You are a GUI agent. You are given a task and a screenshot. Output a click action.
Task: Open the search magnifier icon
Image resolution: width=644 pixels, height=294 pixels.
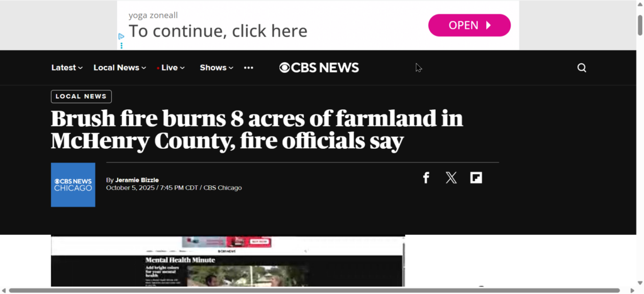point(582,68)
